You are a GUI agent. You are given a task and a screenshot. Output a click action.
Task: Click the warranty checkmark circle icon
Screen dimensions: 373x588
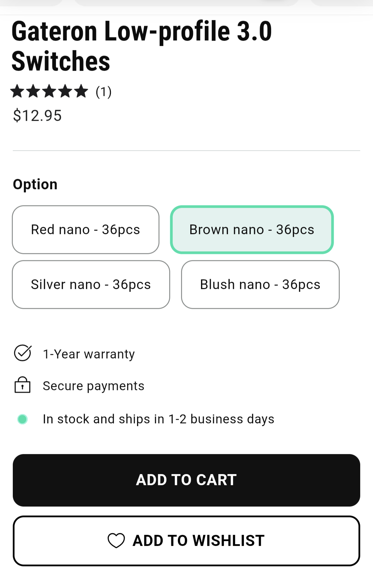pyautogui.click(x=23, y=353)
